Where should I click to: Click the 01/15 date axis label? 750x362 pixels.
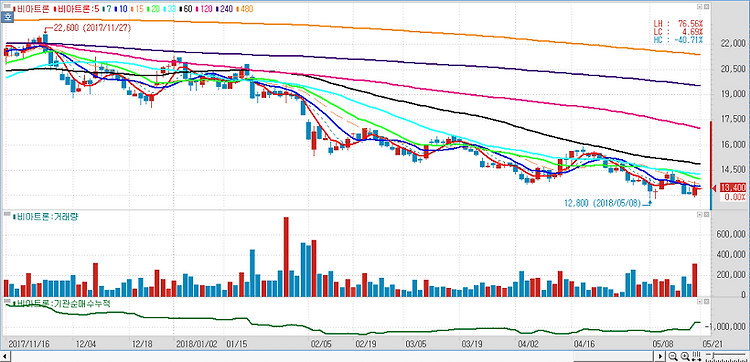point(237,344)
